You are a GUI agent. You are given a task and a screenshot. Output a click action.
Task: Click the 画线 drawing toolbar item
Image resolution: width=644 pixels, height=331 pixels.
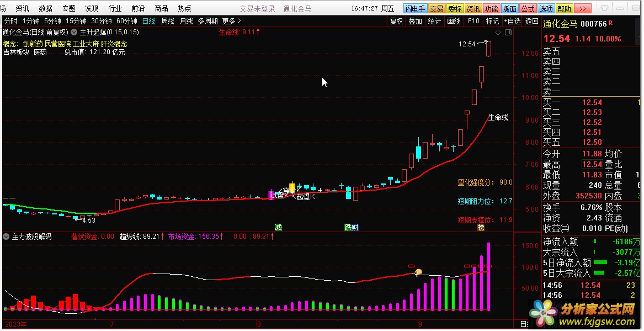click(x=454, y=21)
